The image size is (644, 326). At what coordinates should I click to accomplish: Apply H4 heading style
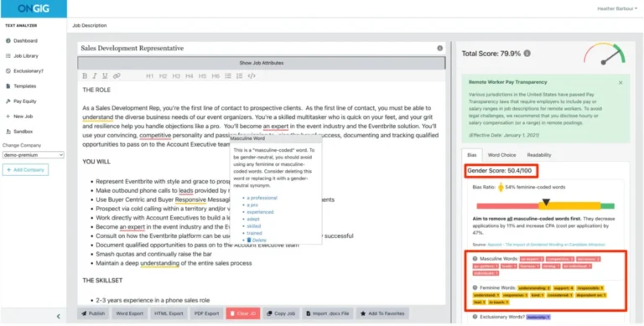pyautogui.click(x=190, y=76)
